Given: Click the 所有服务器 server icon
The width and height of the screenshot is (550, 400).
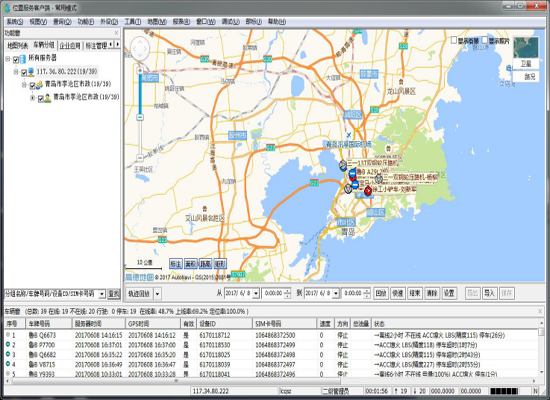Looking at the screenshot, I should (x=23, y=58).
